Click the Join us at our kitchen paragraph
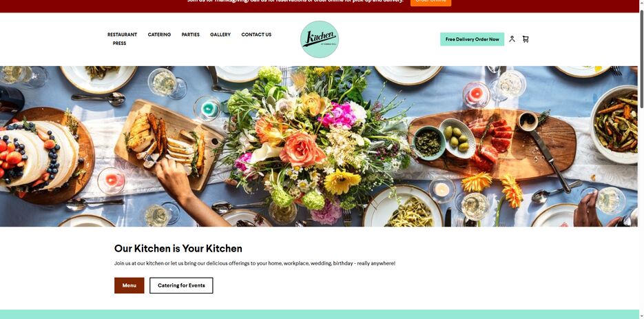Screen dimensions: 644x319 pos(255,263)
